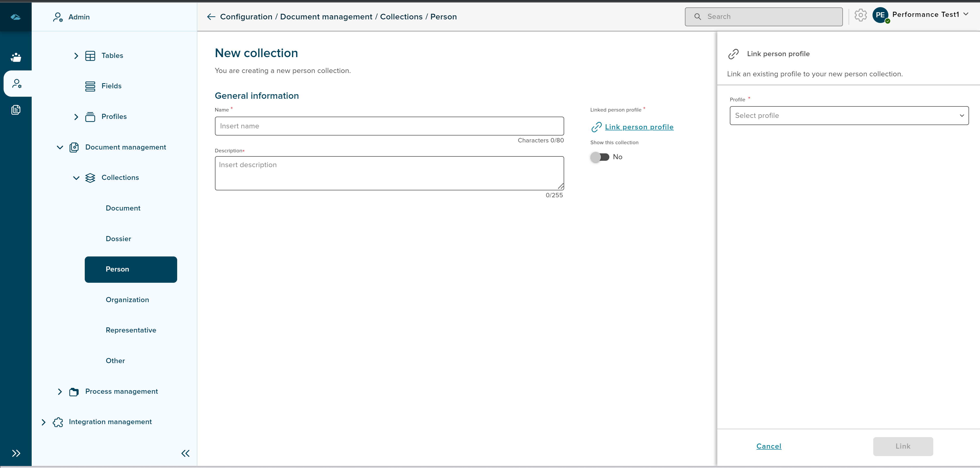Click the Admin user-settings sidebar icon
This screenshot has height=468, width=980.
17,84
